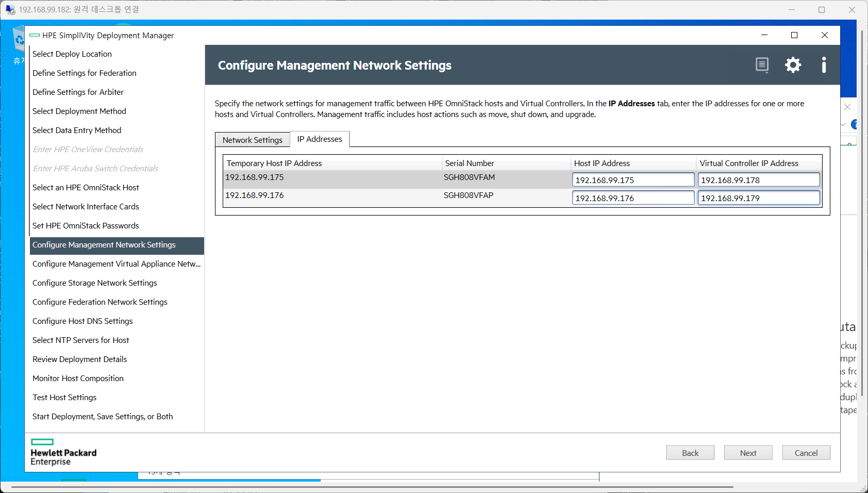
Task: Click the Hewlett Packard Enterprise logo
Action: click(x=63, y=452)
